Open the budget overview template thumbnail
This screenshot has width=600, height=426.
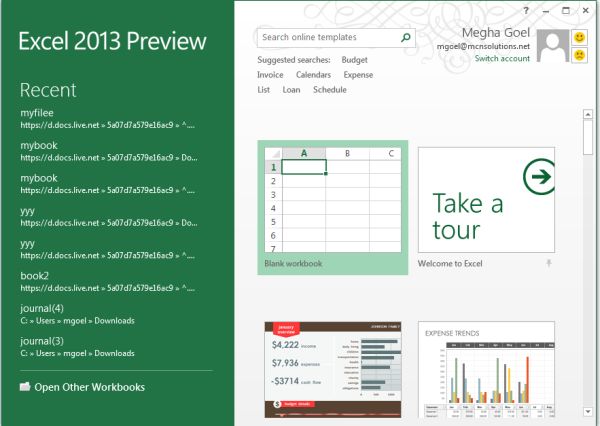point(333,370)
